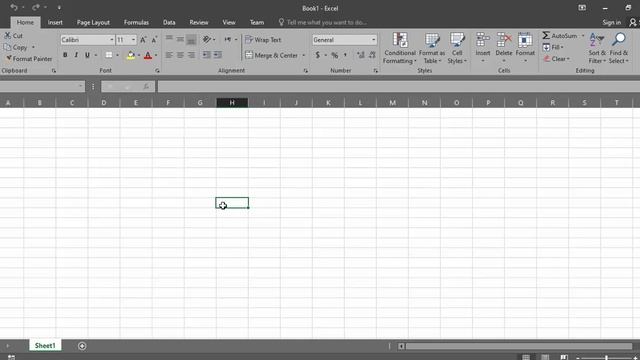Open Sort & Filter menu
640x360 pixels.
[597, 48]
